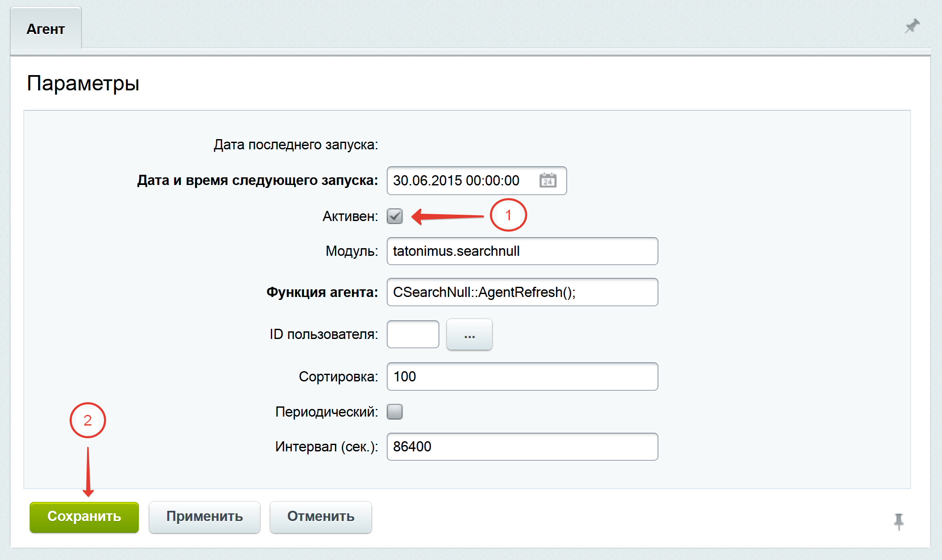Screen dimensions: 942x560
Task: Click the pushpin icon beside bottom buttons
Action: (x=898, y=521)
